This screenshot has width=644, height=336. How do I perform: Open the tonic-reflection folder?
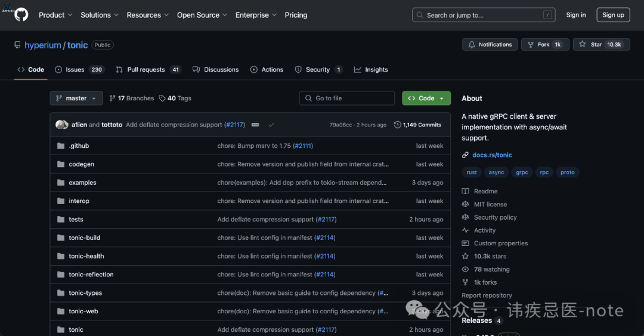[91, 275]
